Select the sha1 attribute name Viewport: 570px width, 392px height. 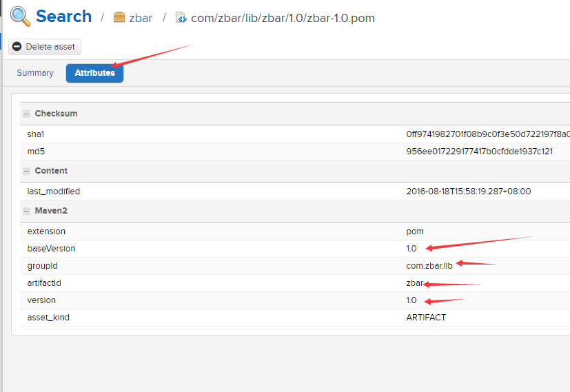click(x=36, y=134)
